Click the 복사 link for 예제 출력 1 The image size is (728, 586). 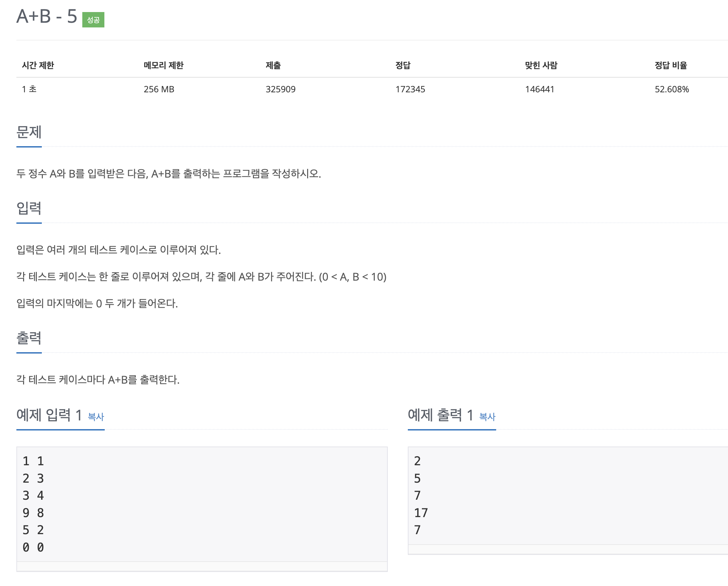(487, 417)
